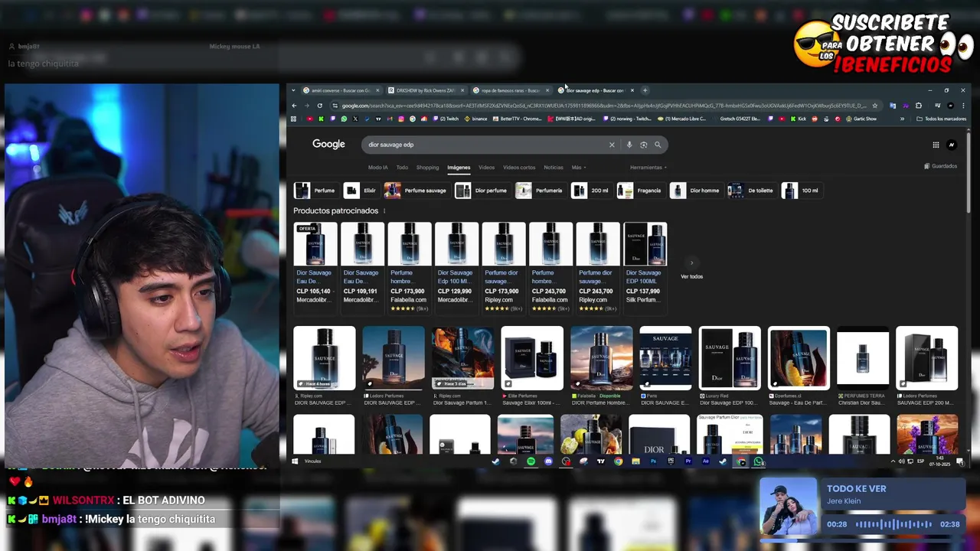Open the taskbar clock showing 07-10-2025
The height and width of the screenshot is (551, 980).
941,461
